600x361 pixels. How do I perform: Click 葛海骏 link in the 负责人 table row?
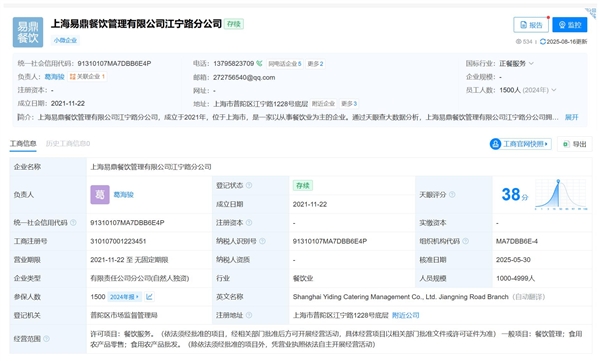click(x=124, y=194)
